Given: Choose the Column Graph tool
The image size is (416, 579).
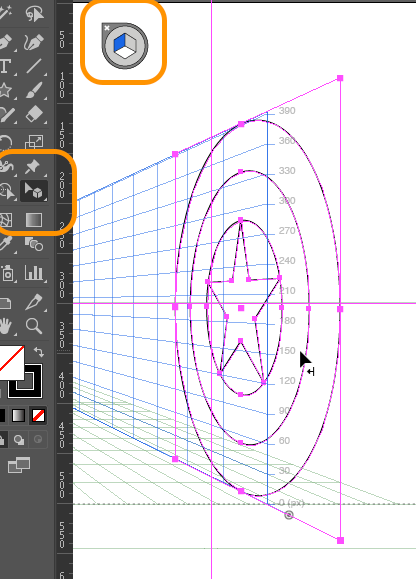Looking at the screenshot, I should pyautogui.click(x=34, y=273).
